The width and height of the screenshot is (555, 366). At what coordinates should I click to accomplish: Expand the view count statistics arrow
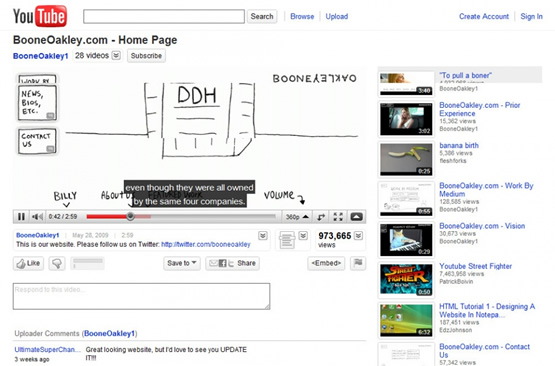click(358, 236)
